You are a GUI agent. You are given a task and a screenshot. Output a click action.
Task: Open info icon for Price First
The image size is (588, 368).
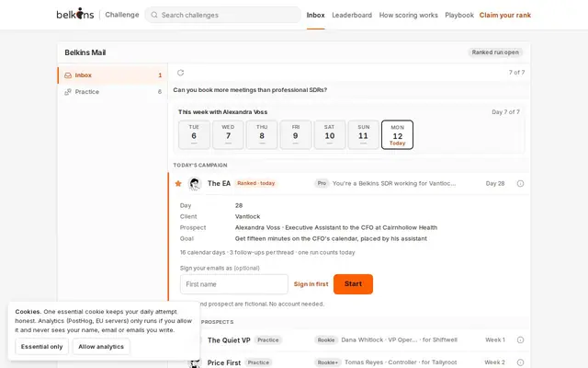520,362
